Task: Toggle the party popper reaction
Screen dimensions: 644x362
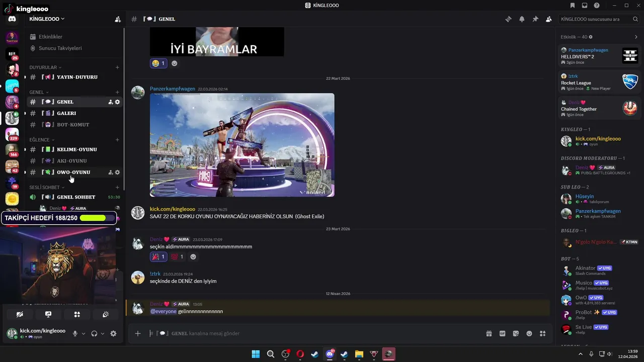Action: coord(159,257)
